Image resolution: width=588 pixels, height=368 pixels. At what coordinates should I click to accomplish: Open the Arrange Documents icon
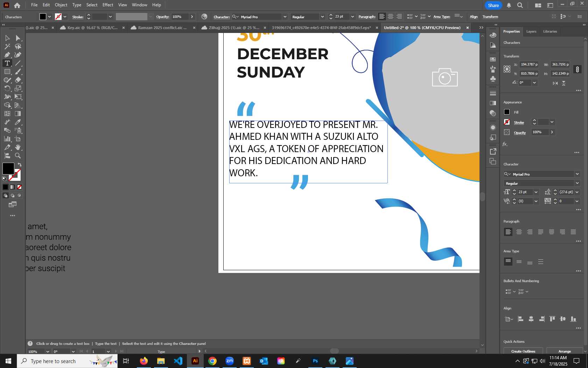coord(538,5)
